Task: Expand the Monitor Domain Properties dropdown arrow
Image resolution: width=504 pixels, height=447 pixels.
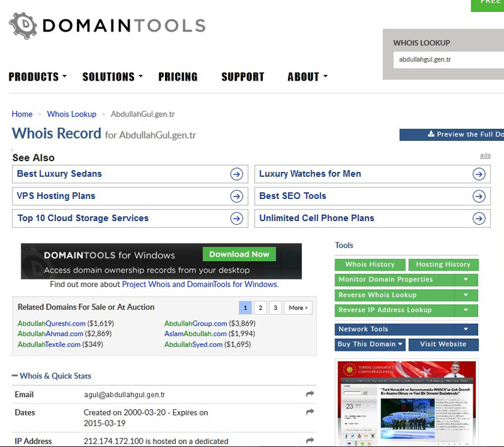Action: tap(466, 280)
